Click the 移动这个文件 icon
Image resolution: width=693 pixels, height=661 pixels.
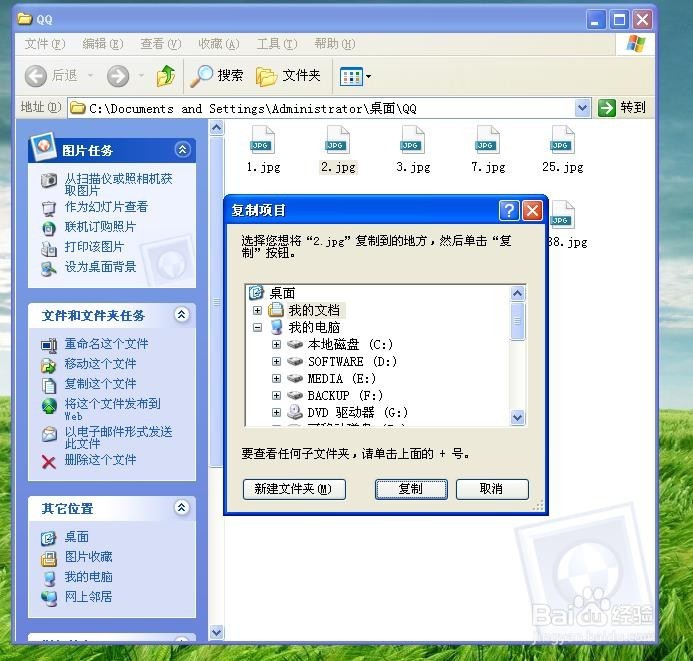[x=49, y=365]
